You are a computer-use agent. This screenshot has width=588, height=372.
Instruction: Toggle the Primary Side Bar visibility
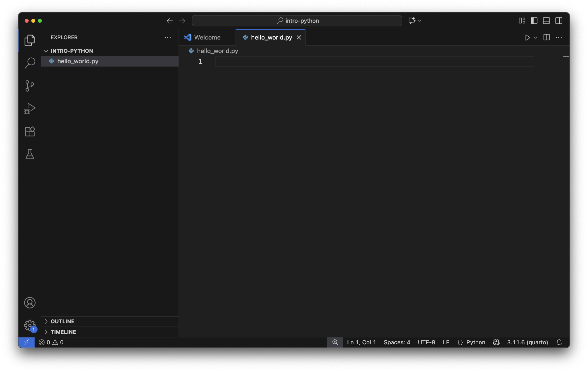(x=534, y=21)
